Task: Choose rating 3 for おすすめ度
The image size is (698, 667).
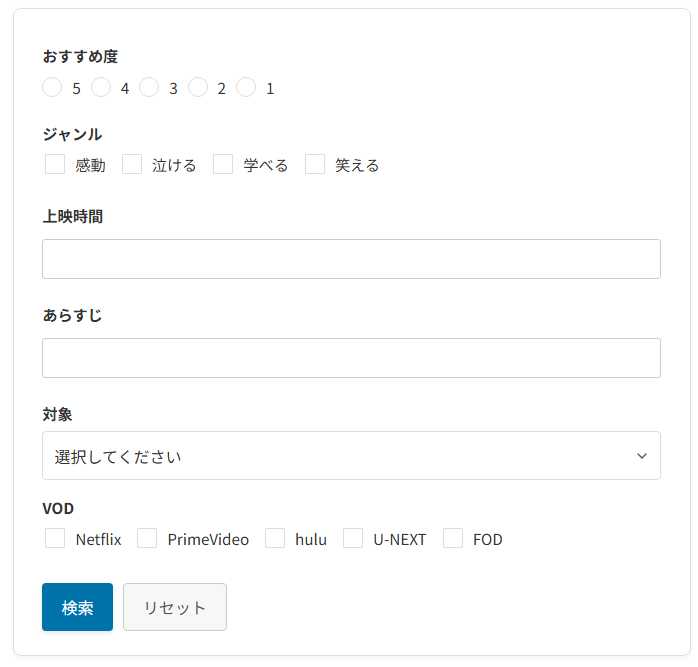Action: pyautogui.click(x=149, y=87)
